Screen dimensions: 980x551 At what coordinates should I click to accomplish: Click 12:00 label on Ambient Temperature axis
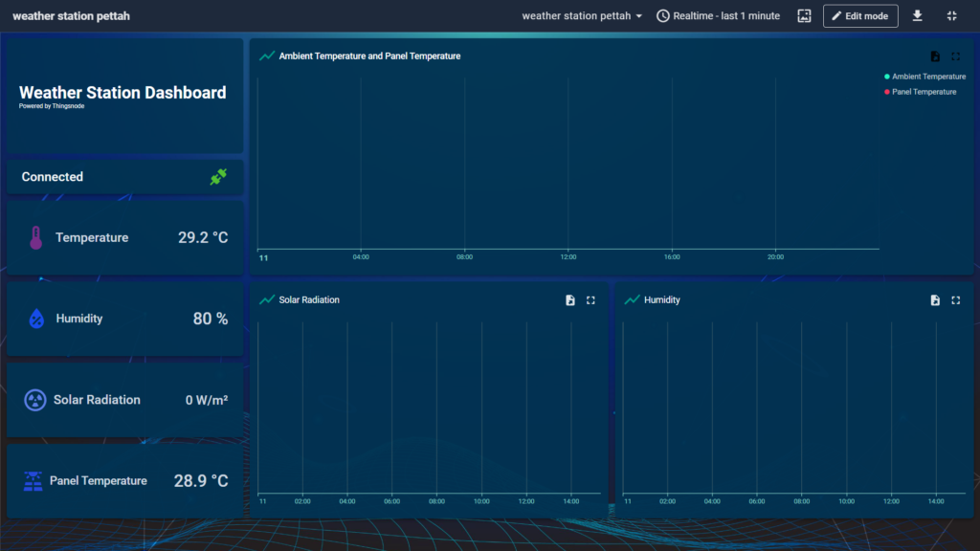(x=568, y=256)
